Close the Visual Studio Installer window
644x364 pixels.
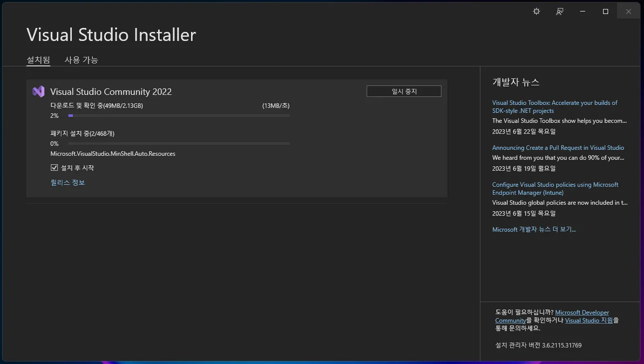point(629,11)
